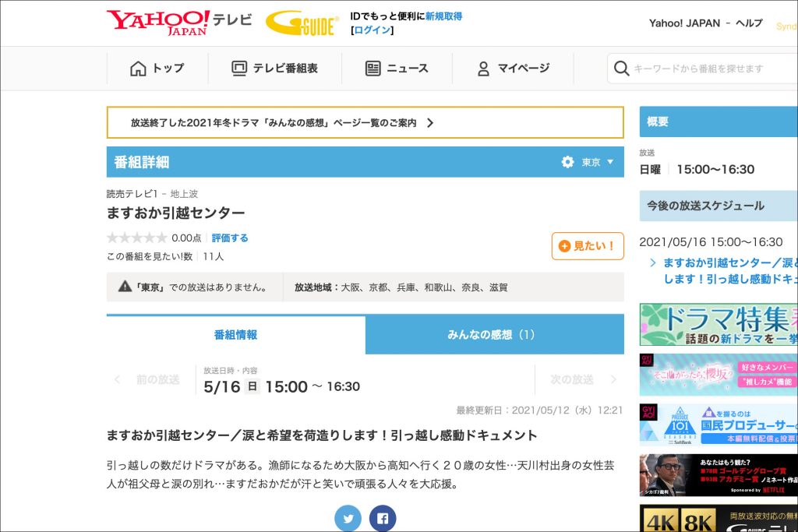Switch to the みんなの感想 tab
The image size is (798, 532).
tap(494, 335)
